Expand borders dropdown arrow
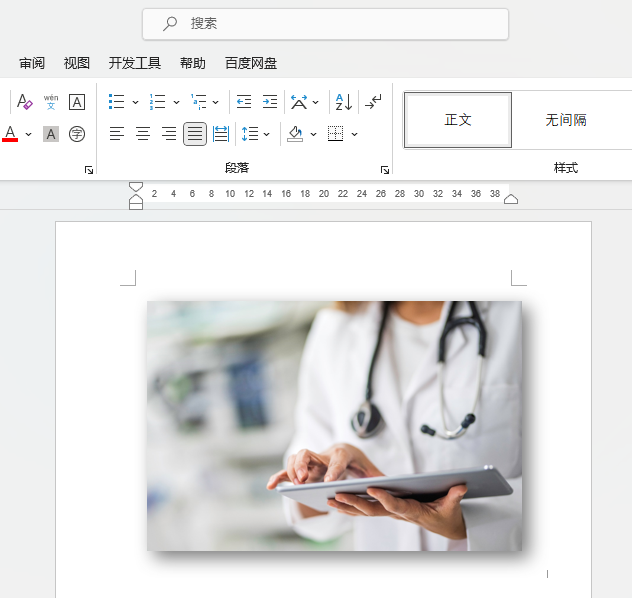Image resolution: width=632 pixels, height=598 pixels. click(354, 134)
